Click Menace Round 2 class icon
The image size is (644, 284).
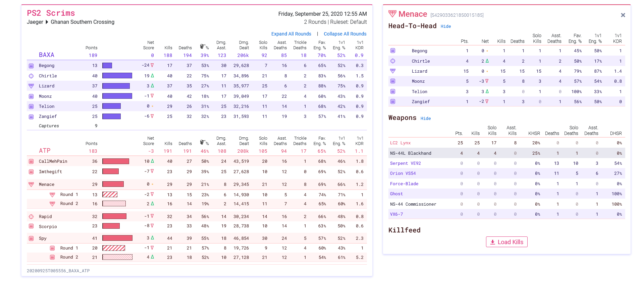pos(52,204)
